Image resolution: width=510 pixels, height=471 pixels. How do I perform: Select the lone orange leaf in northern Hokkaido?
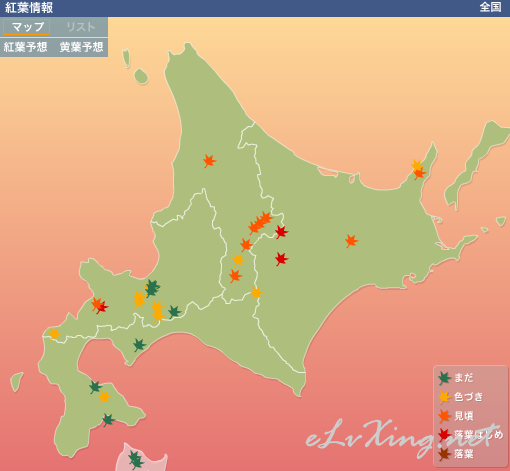pyautogui.click(x=209, y=161)
